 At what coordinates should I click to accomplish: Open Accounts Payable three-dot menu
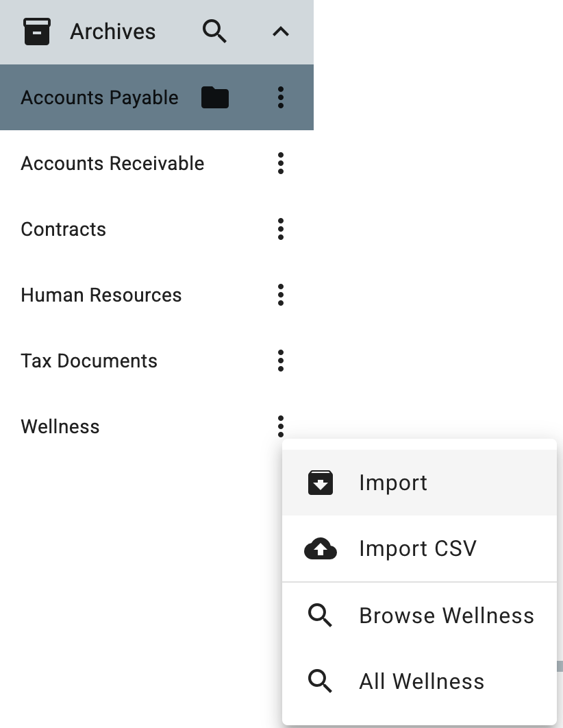coord(281,97)
